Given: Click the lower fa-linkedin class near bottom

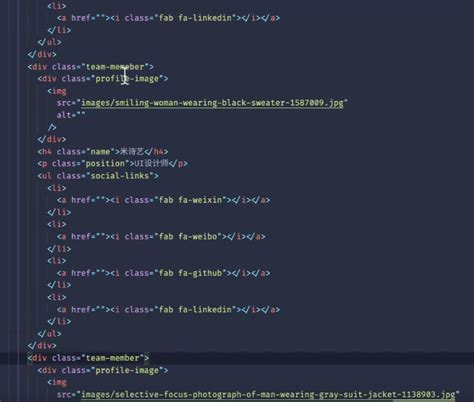Looking at the screenshot, I should click(205, 310).
